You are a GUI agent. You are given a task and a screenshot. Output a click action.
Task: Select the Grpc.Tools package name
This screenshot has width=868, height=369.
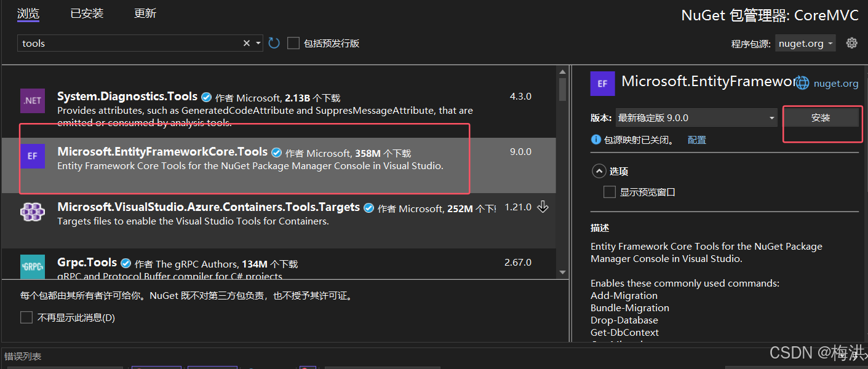coord(87,263)
